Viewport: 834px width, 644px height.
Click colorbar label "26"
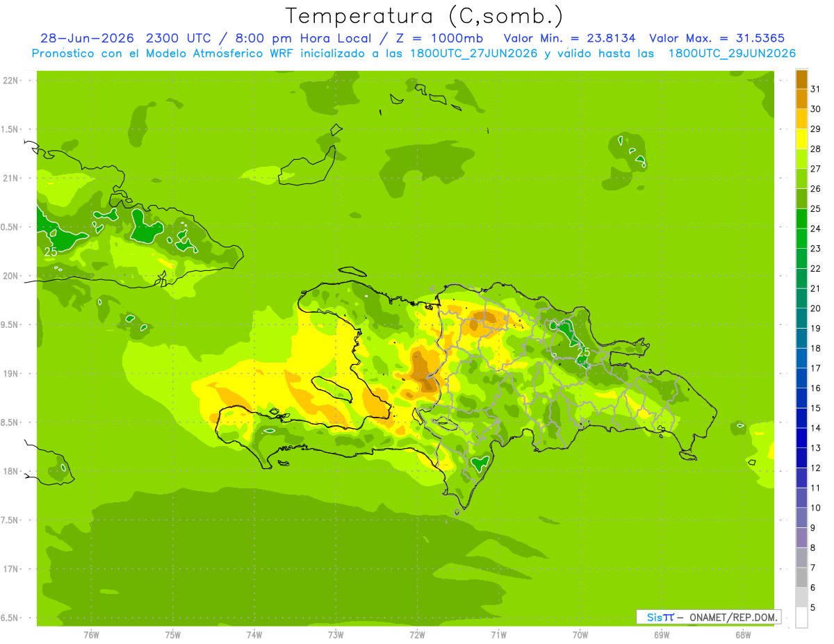[x=815, y=188]
